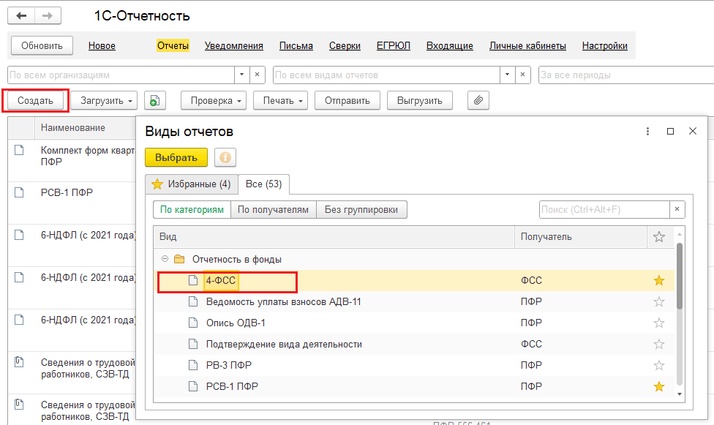Image resolution: width=714 pixels, height=425 pixels.
Task: Unfavorite РСВ-1 ПФР via its star
Action: [658, 386]
